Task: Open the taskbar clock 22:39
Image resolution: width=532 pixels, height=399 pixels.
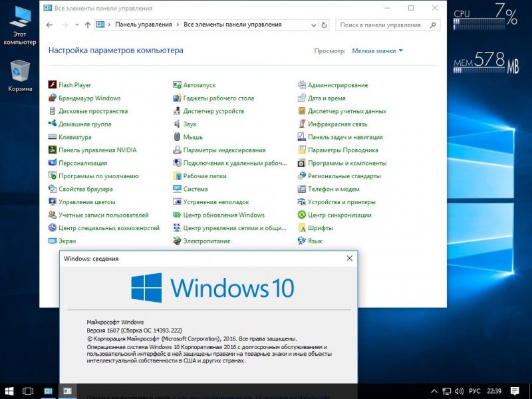Action: click(x=494, y=391)
